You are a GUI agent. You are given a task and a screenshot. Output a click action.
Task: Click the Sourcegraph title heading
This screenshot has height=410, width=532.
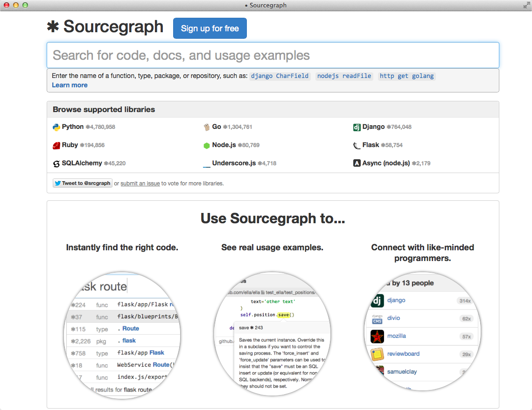113,27
